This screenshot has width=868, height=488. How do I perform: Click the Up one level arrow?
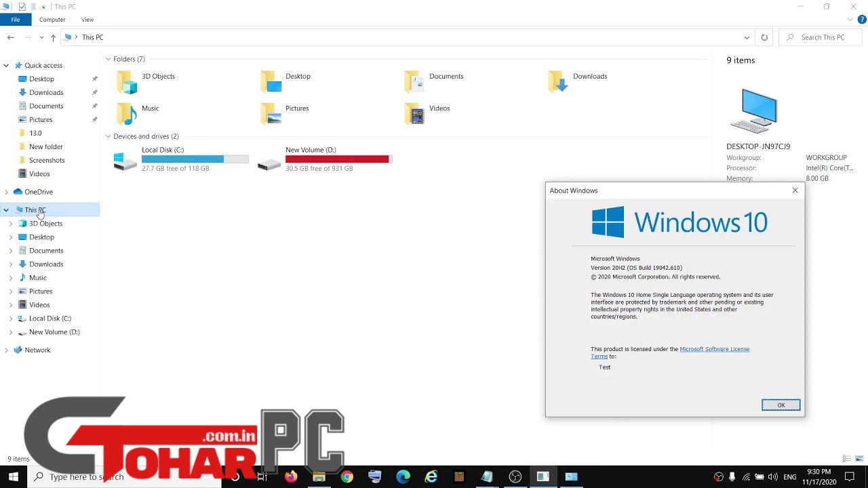point(53,37)
